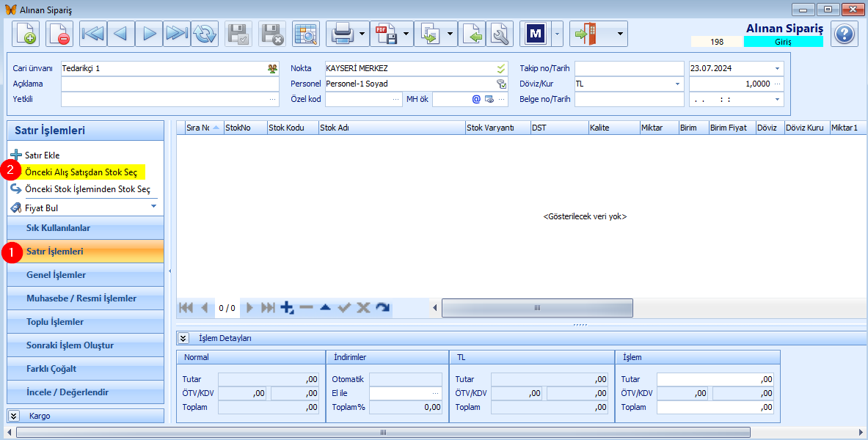Image resolution: width=868 pixels, height=440 pixels.
Task: Click the Fiyat Bul link
Action: point(42,208)
